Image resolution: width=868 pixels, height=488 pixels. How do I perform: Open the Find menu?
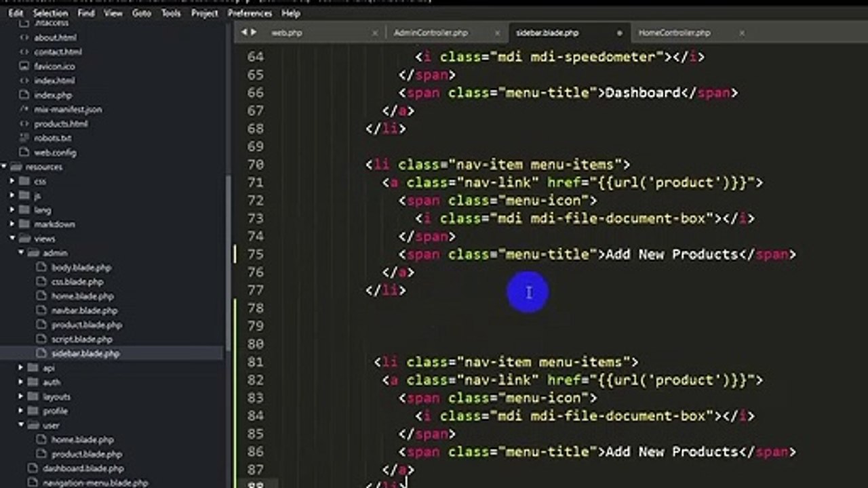86,13
